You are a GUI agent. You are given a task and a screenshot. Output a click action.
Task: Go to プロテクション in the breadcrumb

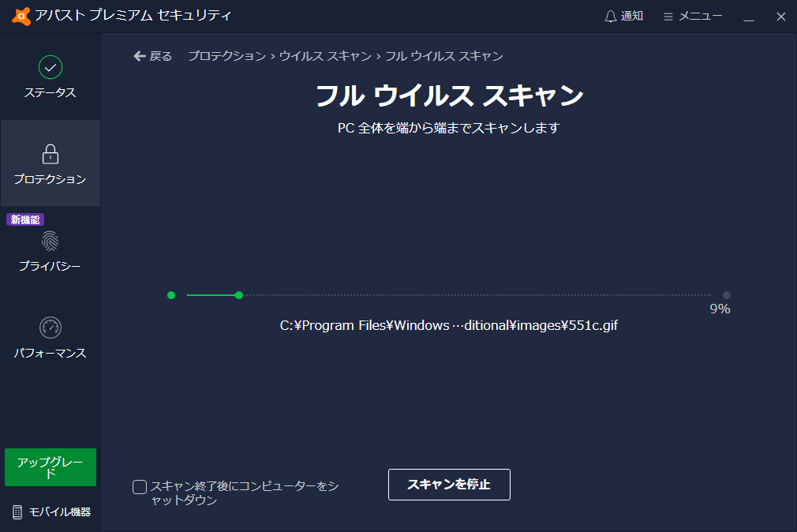(226, 56)
